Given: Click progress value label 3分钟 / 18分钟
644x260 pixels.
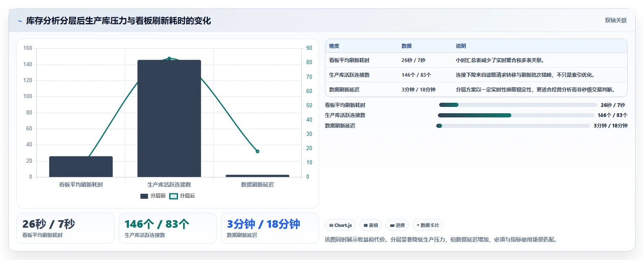Looking at the screenshot, I should [610, 126].
